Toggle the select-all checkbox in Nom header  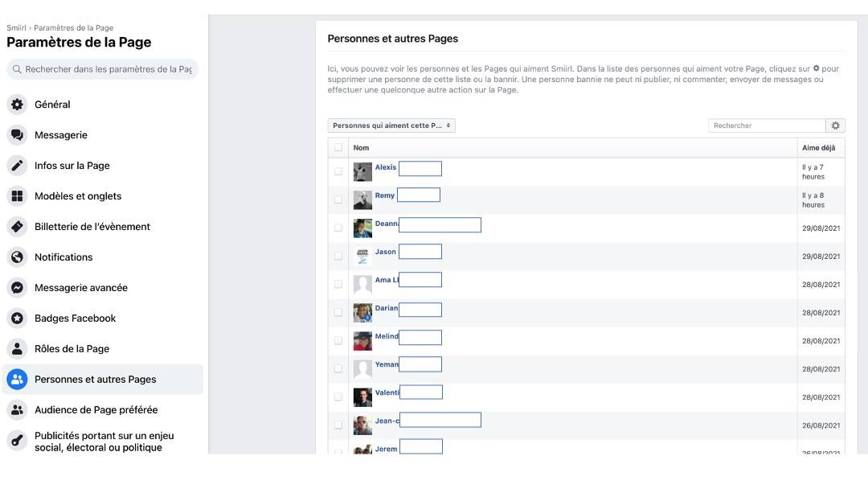[x=338, y=147]
